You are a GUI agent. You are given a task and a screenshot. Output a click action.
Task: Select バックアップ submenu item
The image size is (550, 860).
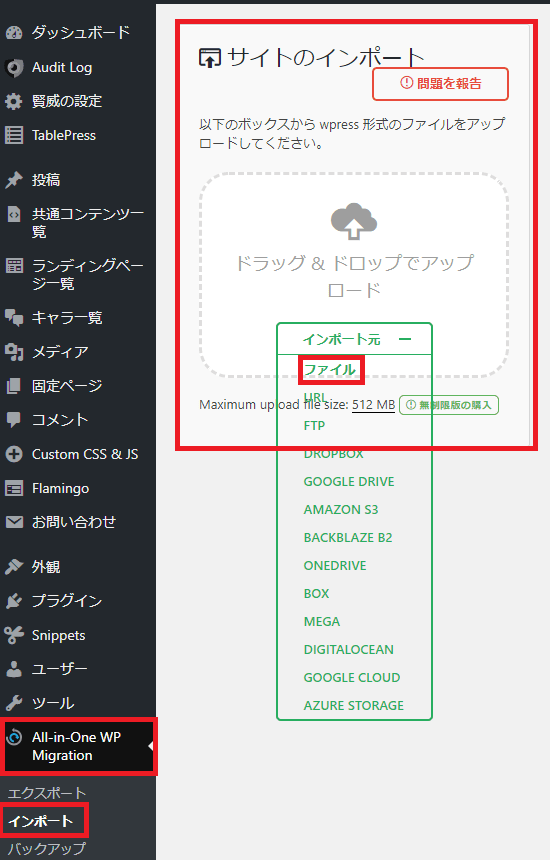[47, 848]
